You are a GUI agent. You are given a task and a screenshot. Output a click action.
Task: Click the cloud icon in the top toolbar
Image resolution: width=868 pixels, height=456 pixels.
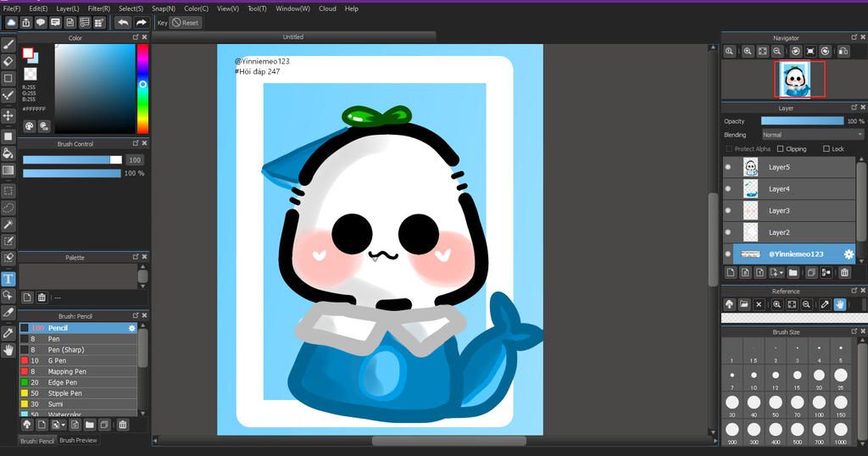(x=11, y=23)
